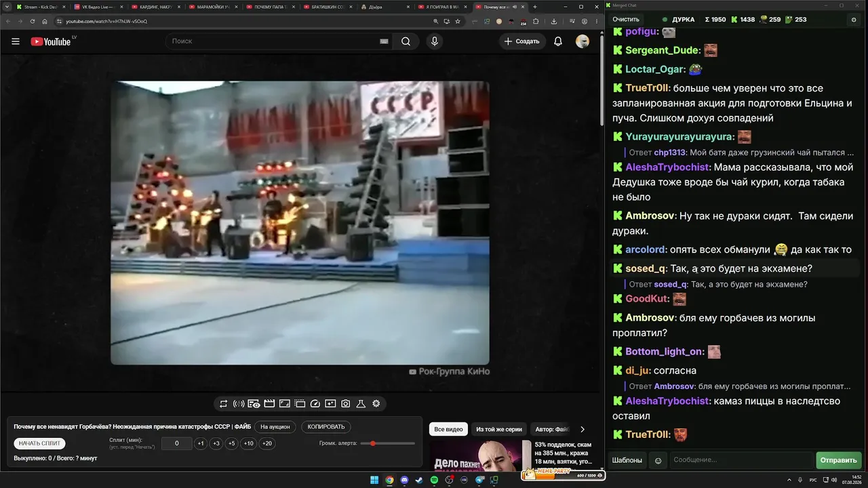Screen dimensions: 868x488
Task: Open Chrome from the taskbar
Action: tap(389, 480)
